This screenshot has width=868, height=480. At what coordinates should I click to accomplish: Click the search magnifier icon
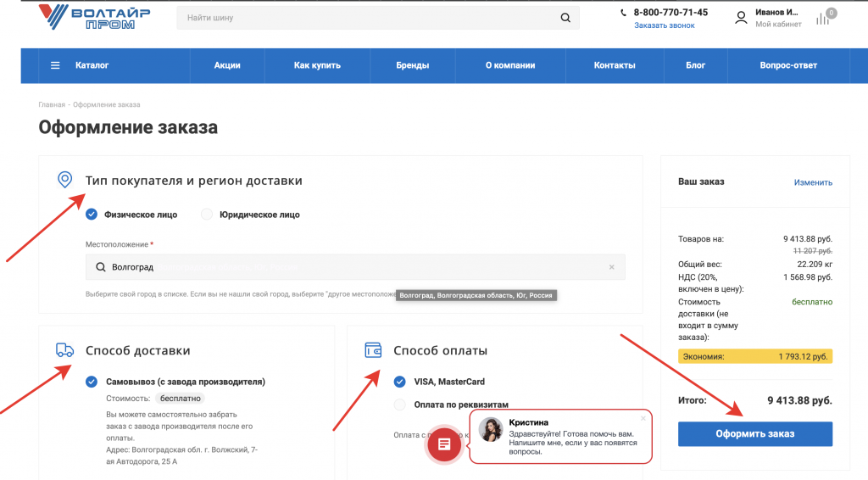(x=565, y=18)
